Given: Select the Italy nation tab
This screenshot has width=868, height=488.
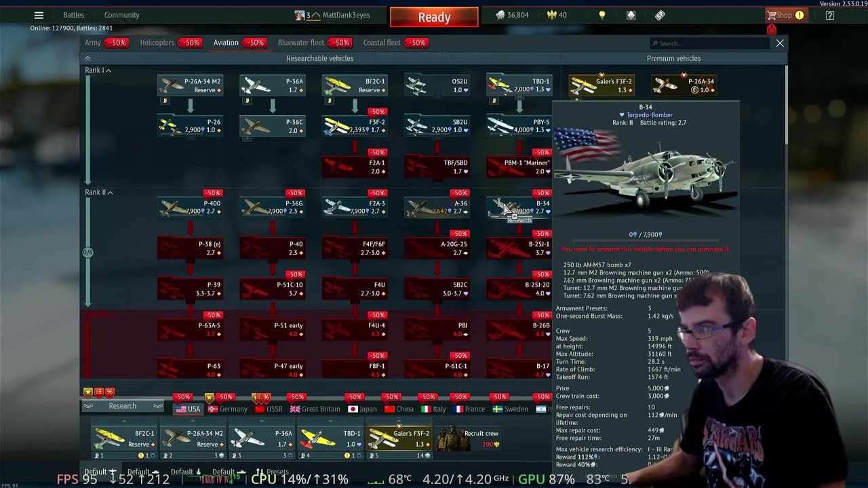Looking at the screenshot, I should coord(434,409).
